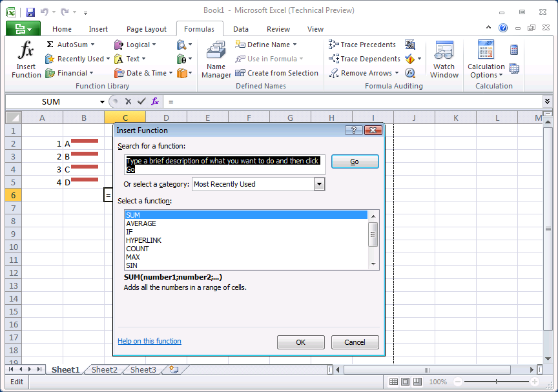Image resolution: width=558 pixels, height=392 pixels.
Task: Click Evaluate Formula icon
Action: click(x=410, y=73)
